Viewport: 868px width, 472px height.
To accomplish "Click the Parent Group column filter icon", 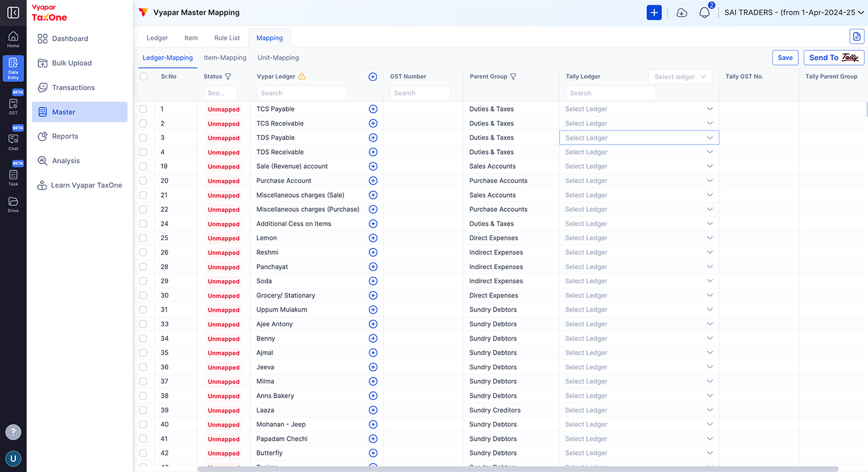I will coord(513,77).
